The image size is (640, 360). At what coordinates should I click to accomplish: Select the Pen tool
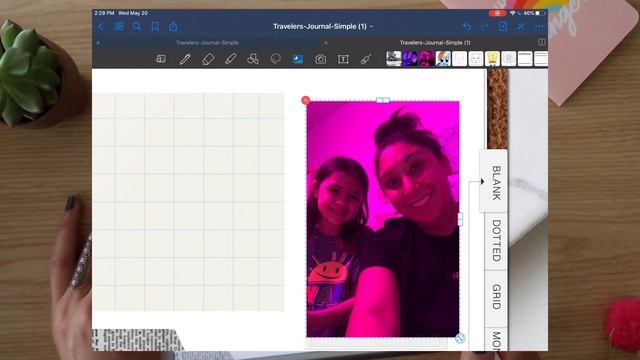click(185, 59)
